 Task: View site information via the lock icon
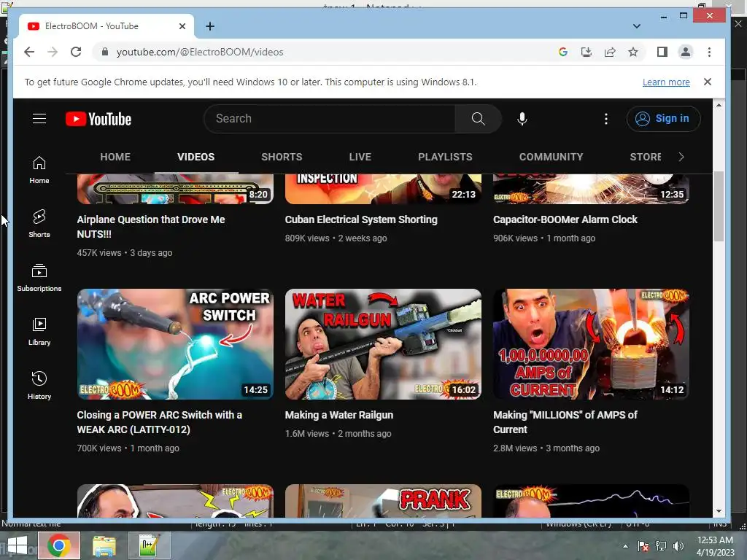[x=105, y=52]
